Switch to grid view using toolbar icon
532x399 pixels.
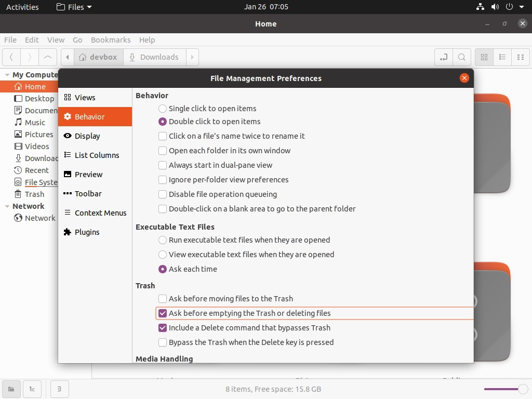(x=483, y=57)
